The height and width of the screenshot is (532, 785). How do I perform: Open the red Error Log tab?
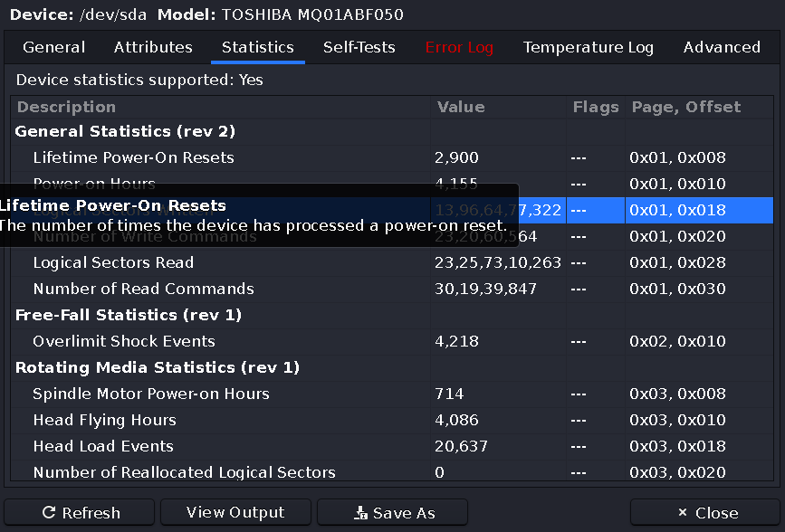(459, 48)
